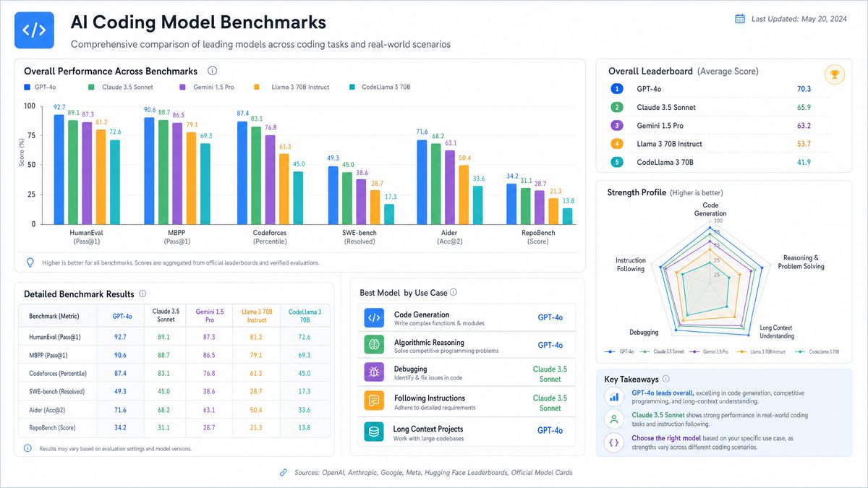This screenshot has width=868, height=488.
Task: Click the person icon in Key Takeaways
Action: [x=614, y=419]
